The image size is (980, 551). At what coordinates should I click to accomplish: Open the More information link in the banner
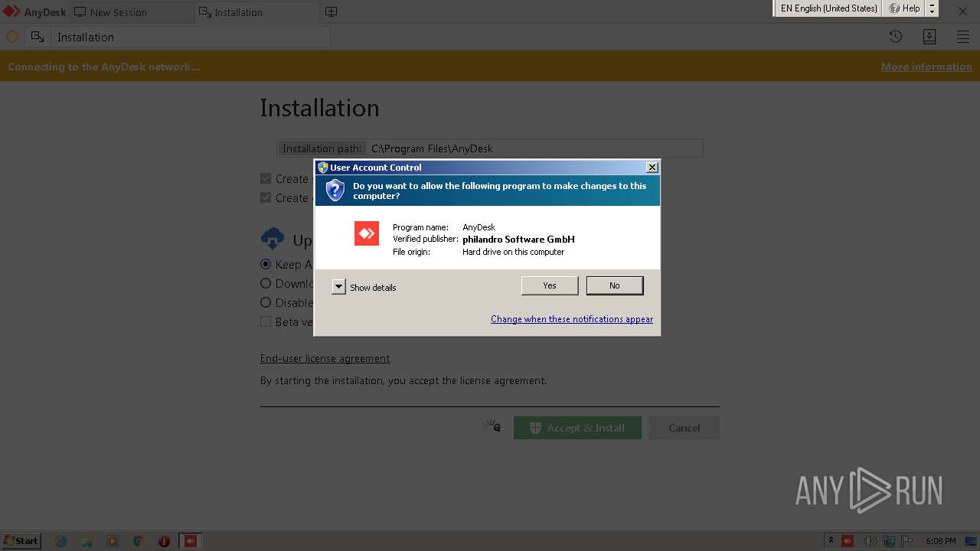(x=926, y=67)
